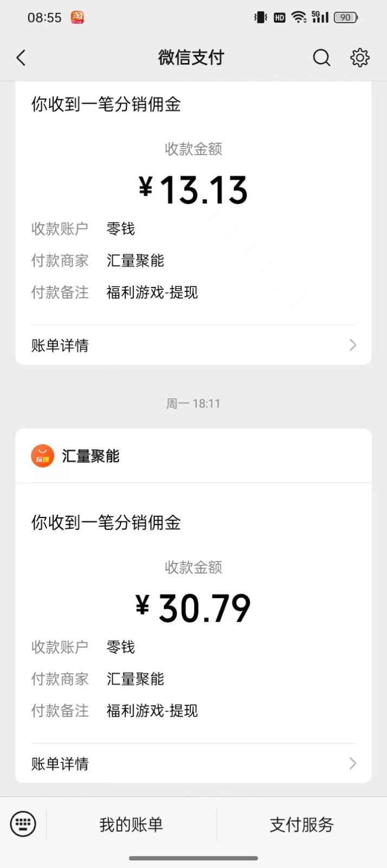The height and width of the screenshot is (868, 387).
Task: Tap the HD indicator in the status bar
Action: pos(279,17)
